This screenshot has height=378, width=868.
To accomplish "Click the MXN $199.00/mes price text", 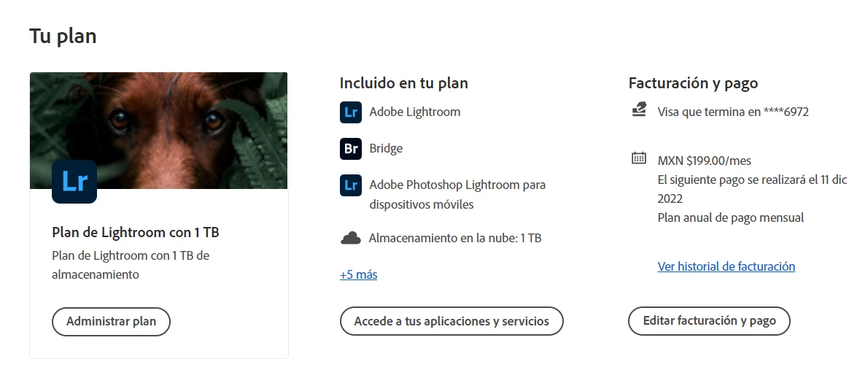I will (x=704, y=161).
